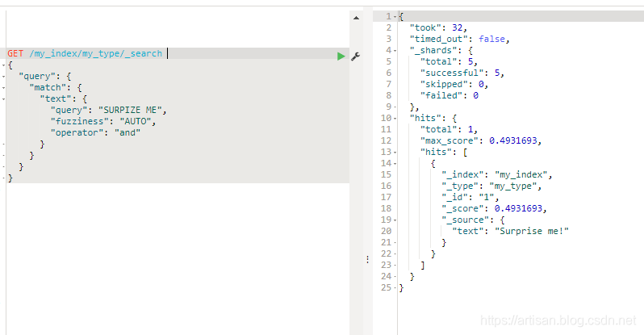Viewport: 644px width, 335px height.
Task: Collapse the response root brace at line 1
Action: pos(395,17)
